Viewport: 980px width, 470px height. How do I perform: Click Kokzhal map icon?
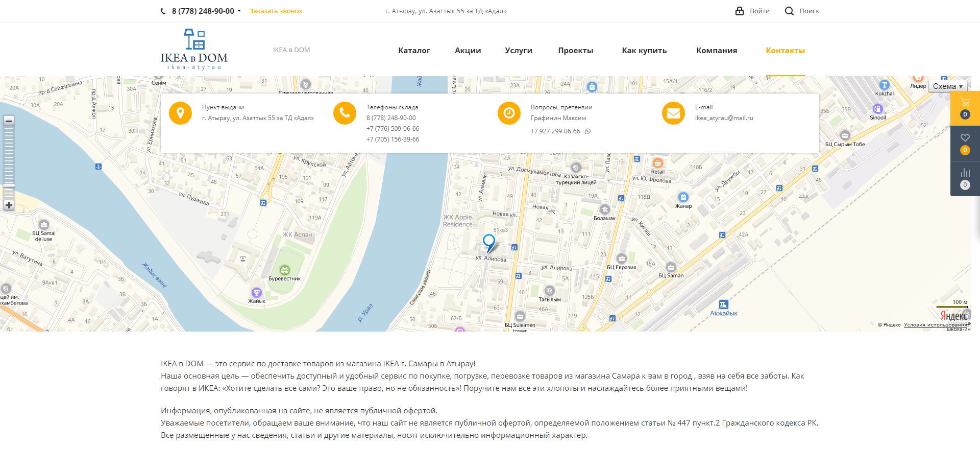(885, 85)
